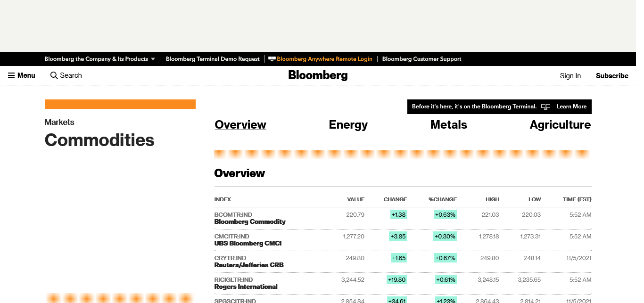Expand Bloomberg the Company & Its Products dropdown
Image resolution: width=644 pixels, height=303 pixels.
pos(153,59)
